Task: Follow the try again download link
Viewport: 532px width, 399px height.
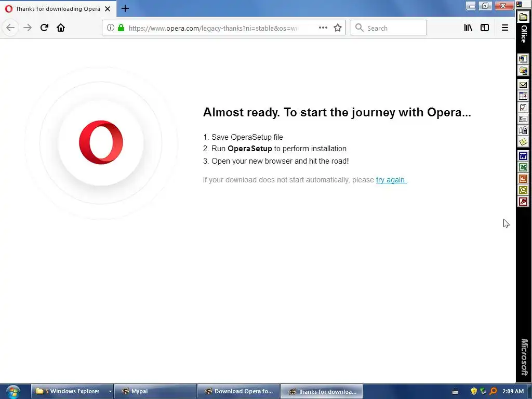Action: click(391, 180)
